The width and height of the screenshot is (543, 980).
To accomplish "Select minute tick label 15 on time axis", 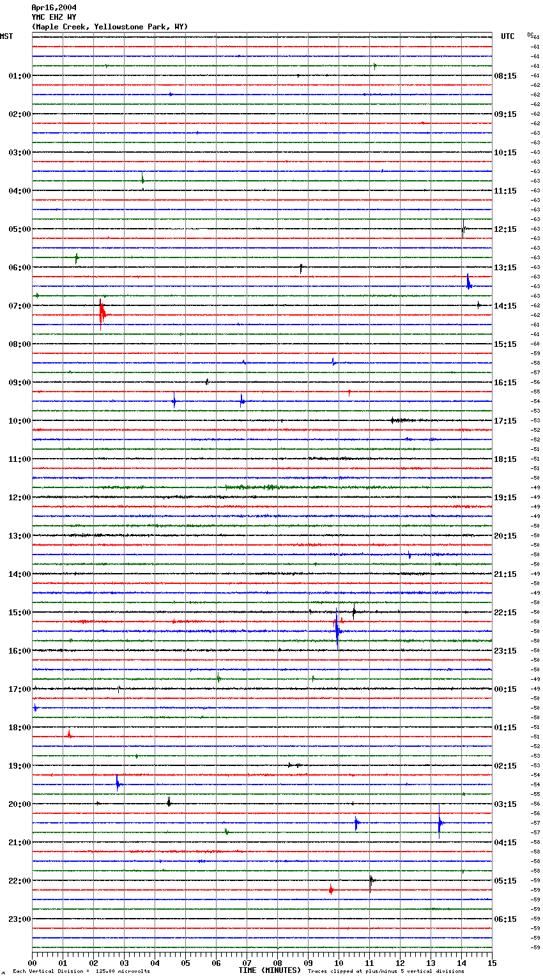I will [x=491, y=963].
